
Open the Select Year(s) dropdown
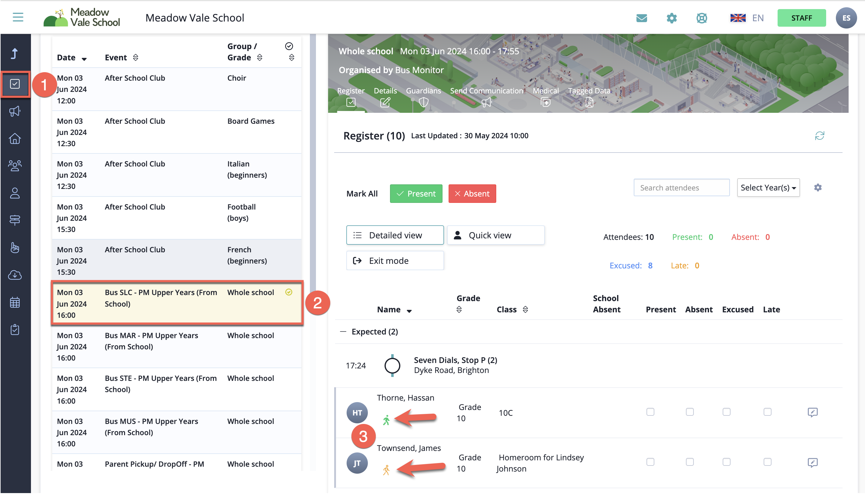tap(768, 187)
